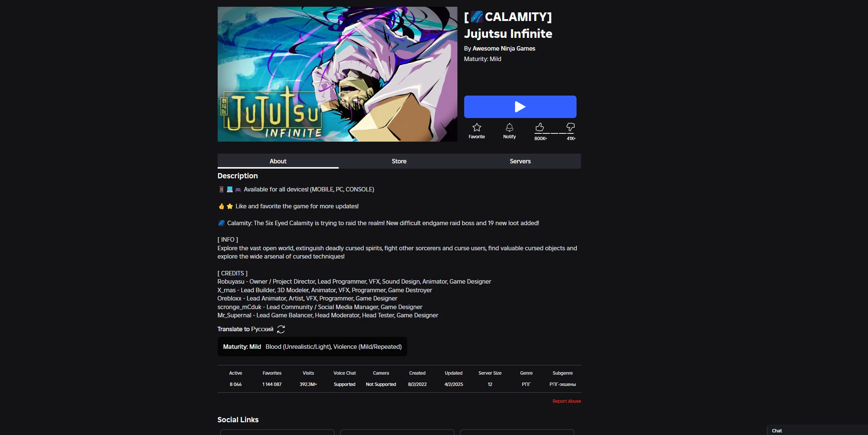The image size is (868, 435).
Task: Click the RPG genre value
Action: pyautogui.click(x=526, y=384)
